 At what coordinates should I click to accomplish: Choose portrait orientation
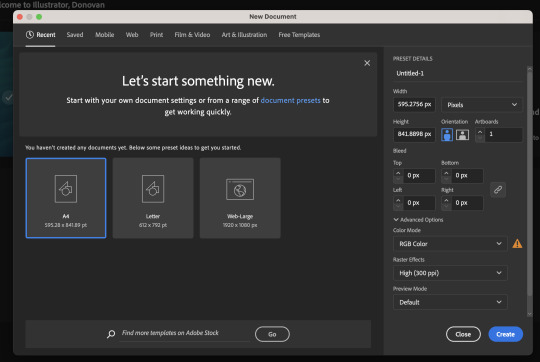coord(447,135)
